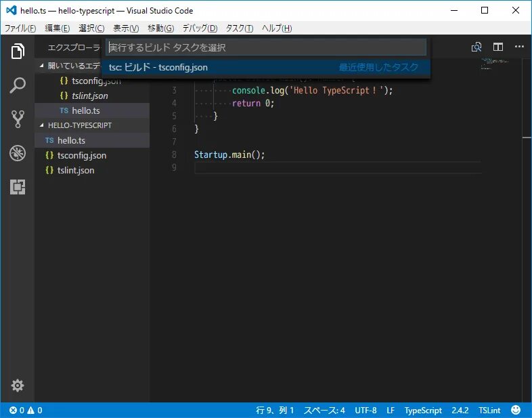Collapse the open editors section
The width and height of the screenshot is (532, 418).
pyautogui.click(x=42, y=66)
